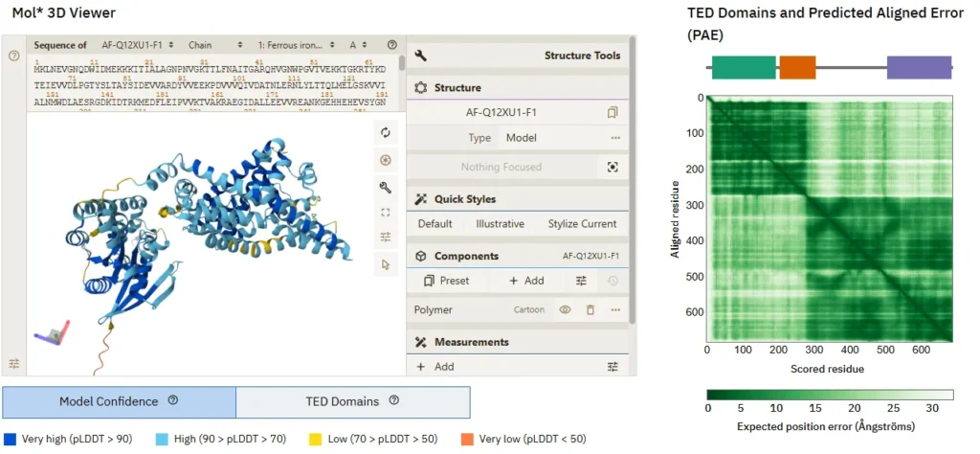Toggle left panel settings at bottom-left corner
Viewport: 980px width, 454px height.
pos(14,364)
